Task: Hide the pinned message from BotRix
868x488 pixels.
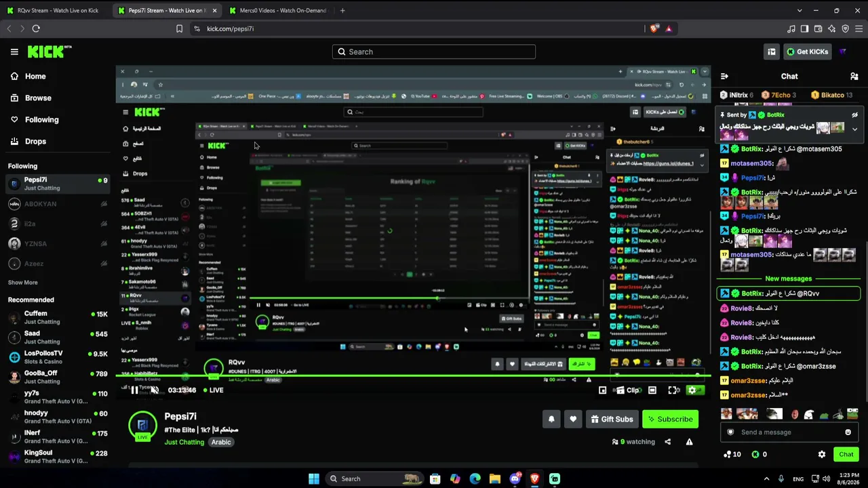Action: tap(855, 115)
